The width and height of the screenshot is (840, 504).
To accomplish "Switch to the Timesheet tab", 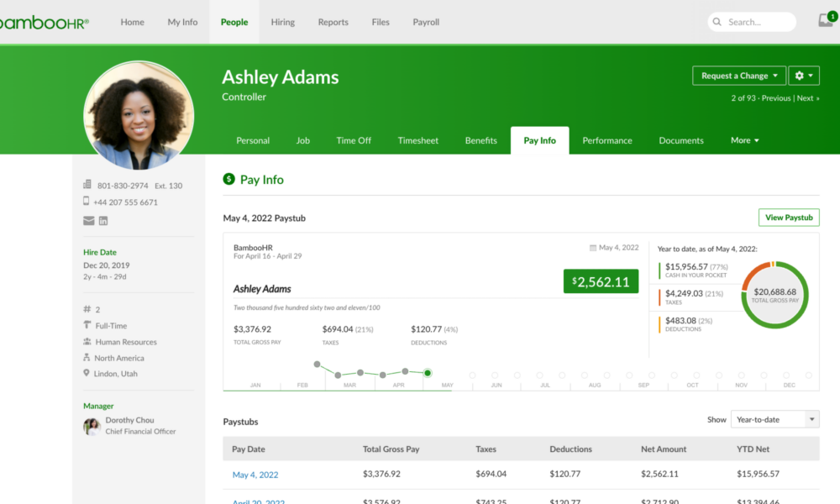I will pos(417,140).
